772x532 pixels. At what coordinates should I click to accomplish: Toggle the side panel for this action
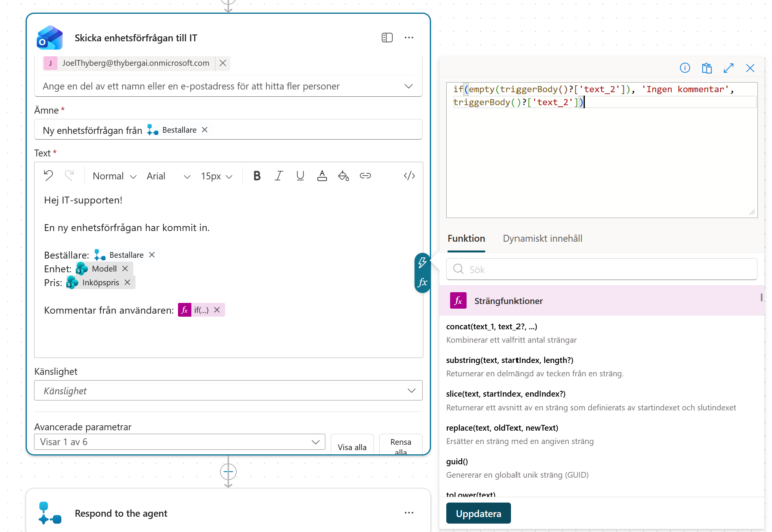pos(387,37)
